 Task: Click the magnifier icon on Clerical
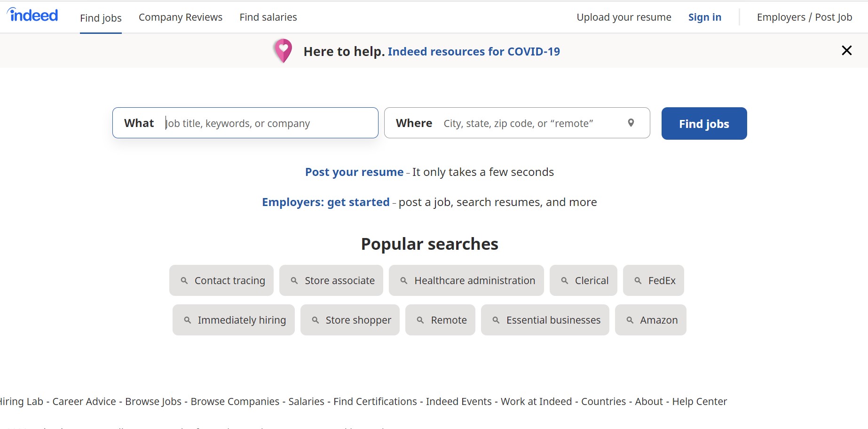click(565, 280)
